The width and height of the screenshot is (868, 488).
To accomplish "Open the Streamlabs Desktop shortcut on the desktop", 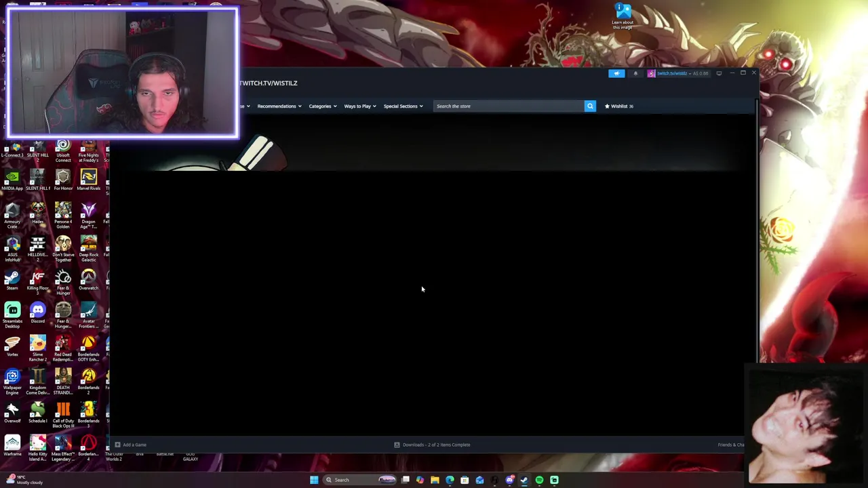I will point(12,315).
